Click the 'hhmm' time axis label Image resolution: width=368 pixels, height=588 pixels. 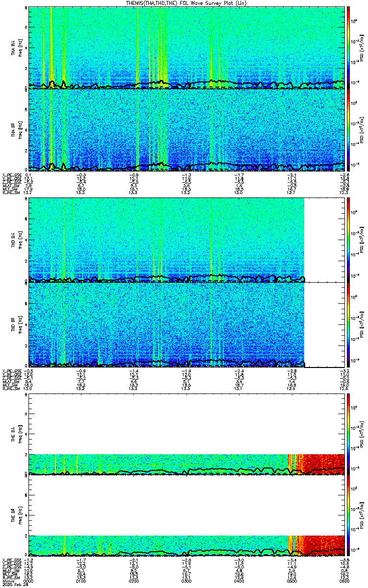click(7, 581)
